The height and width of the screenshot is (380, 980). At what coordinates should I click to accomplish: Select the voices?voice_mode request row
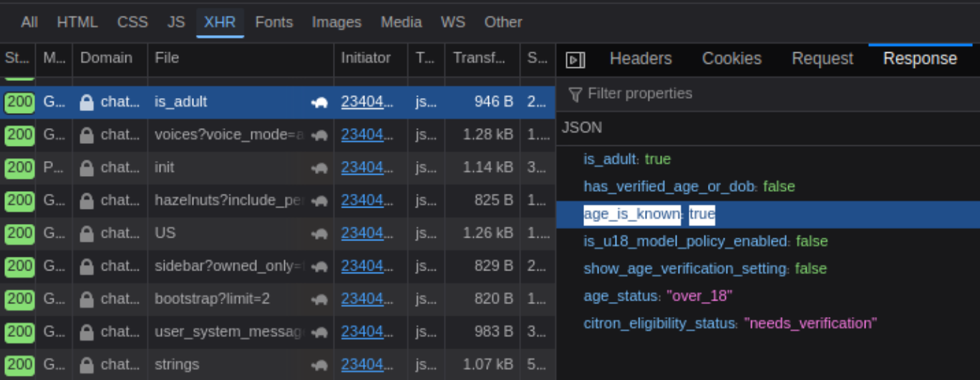pos(278,135)
